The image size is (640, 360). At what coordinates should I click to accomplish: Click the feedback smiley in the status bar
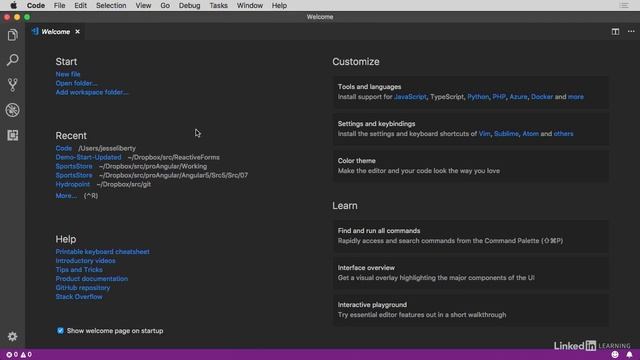click(615, 355)
